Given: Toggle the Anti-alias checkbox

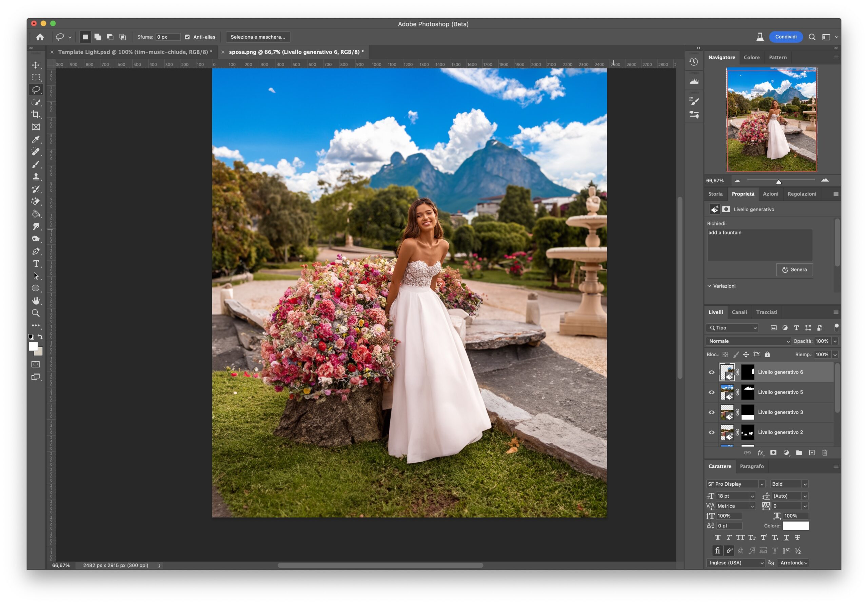Looking at the screenshot, I should tap(187, 37).
